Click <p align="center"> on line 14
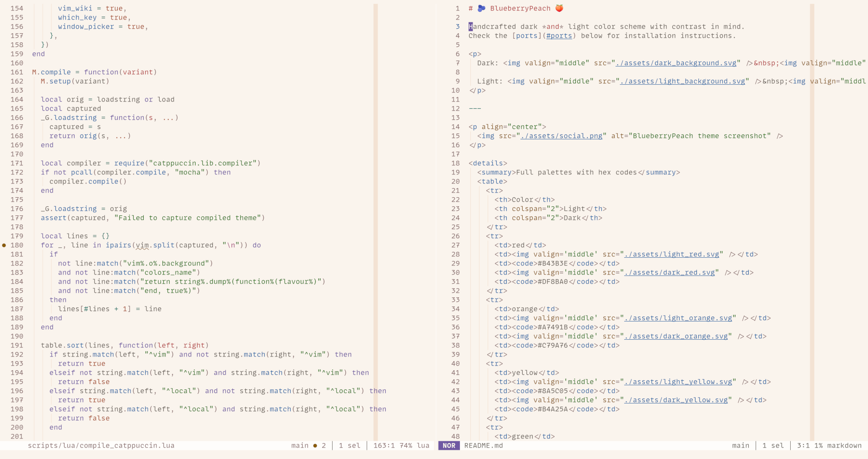The image size is (868, 459). pyautogui.click(x=507, y=127)
